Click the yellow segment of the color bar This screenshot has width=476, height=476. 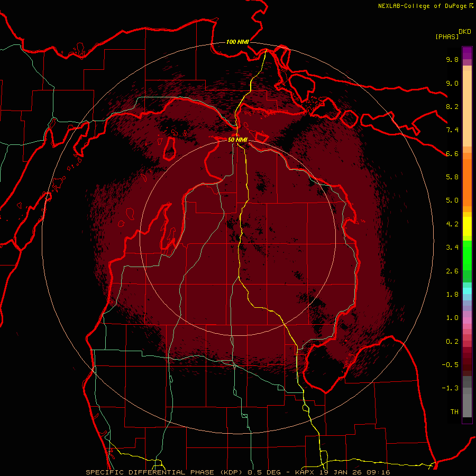[467, 226]
